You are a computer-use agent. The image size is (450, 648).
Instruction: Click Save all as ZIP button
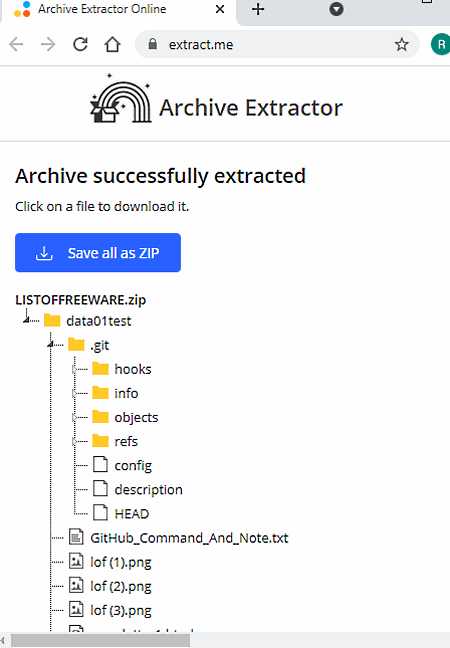click(x=98, y=253)
